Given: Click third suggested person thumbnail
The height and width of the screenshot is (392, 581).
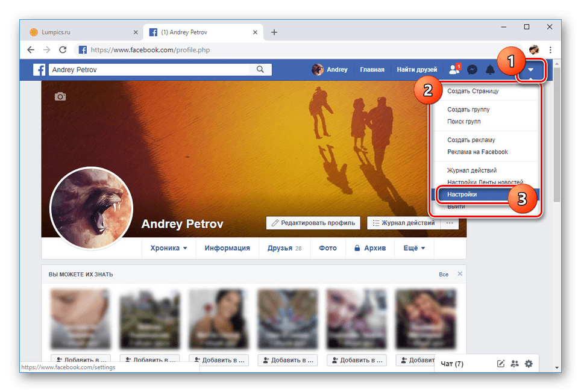Looking at the screenshot, I should pos(218,319).
